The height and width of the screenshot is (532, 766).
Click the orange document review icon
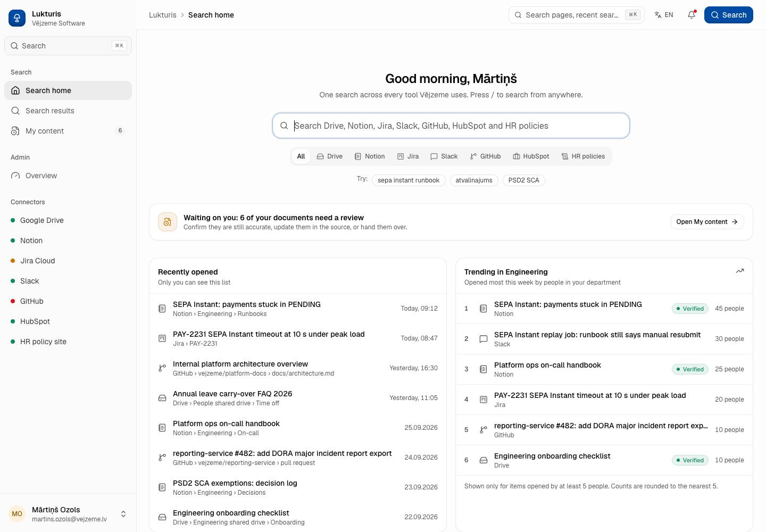point(168,222)
